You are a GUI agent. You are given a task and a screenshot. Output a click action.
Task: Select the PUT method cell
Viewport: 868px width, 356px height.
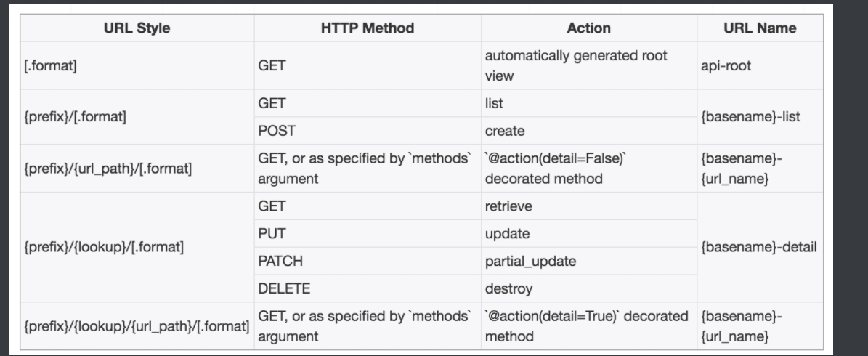tap(272, 234)
